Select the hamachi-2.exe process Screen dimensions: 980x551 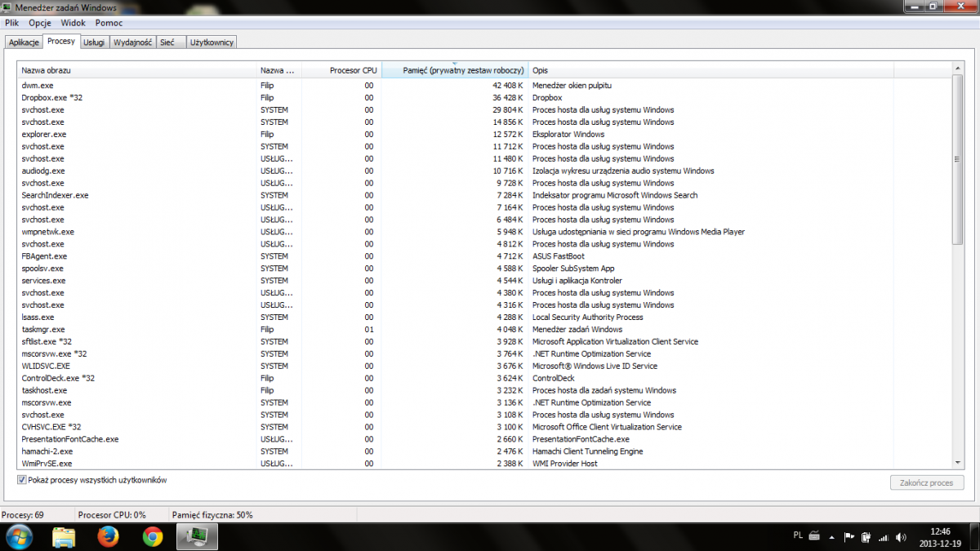point(485,451)
